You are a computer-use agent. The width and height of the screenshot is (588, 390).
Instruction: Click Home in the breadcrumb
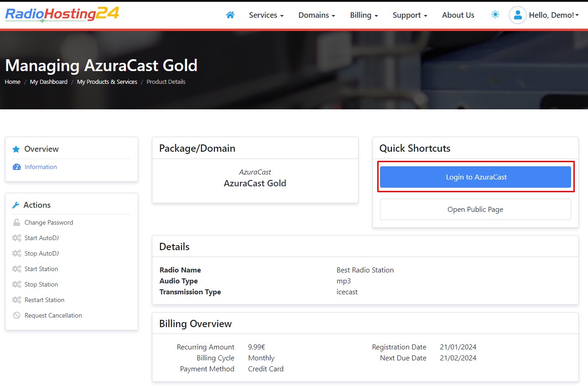click(x=13, y=82)
